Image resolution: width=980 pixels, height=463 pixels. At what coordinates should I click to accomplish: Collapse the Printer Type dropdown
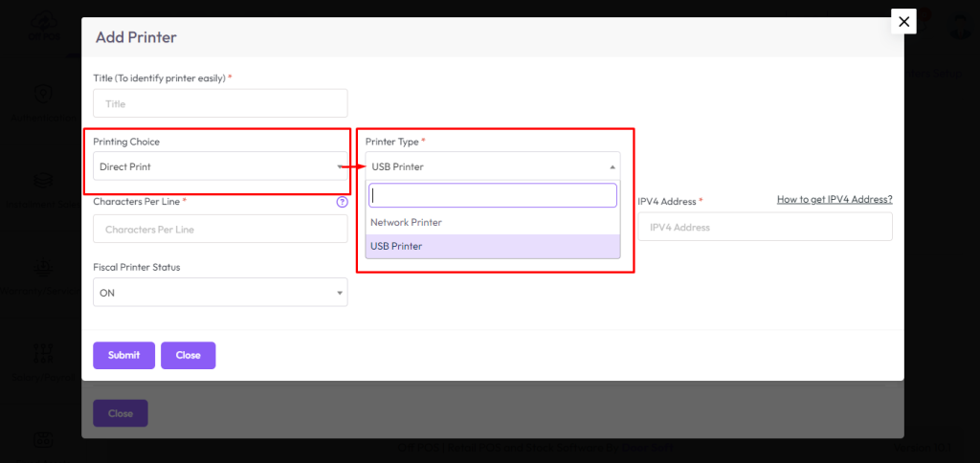(493, 166)
